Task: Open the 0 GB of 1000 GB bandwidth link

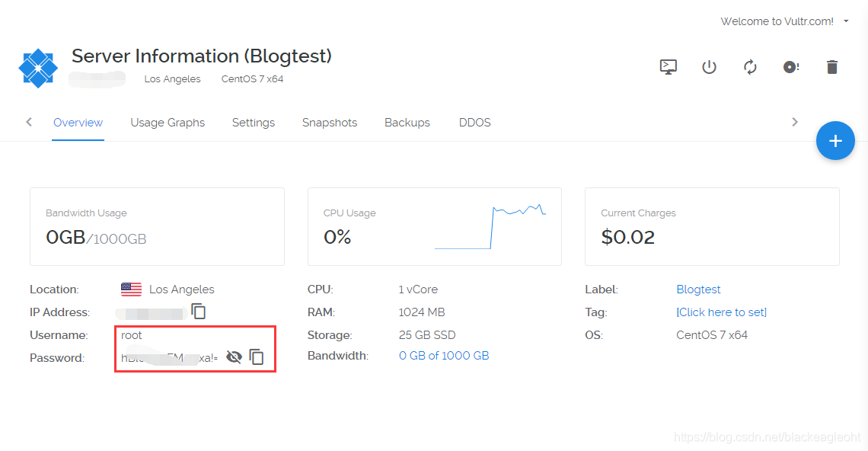Action: 444,356
